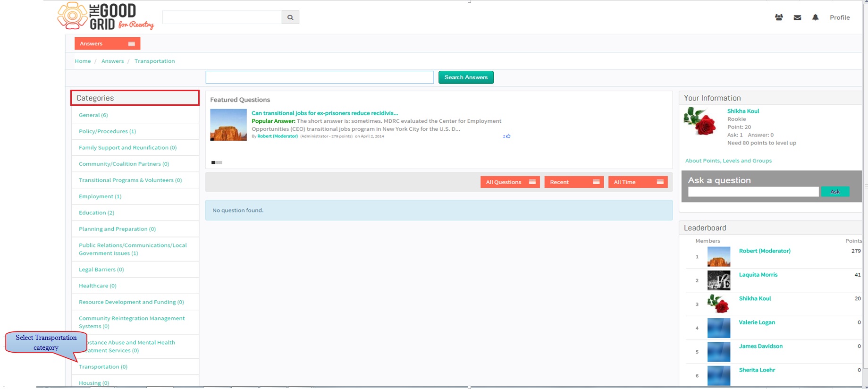The height and width of the screenshot is (389, 868).
Task: Click The Good Grid logo
Action: coord(106,17)
